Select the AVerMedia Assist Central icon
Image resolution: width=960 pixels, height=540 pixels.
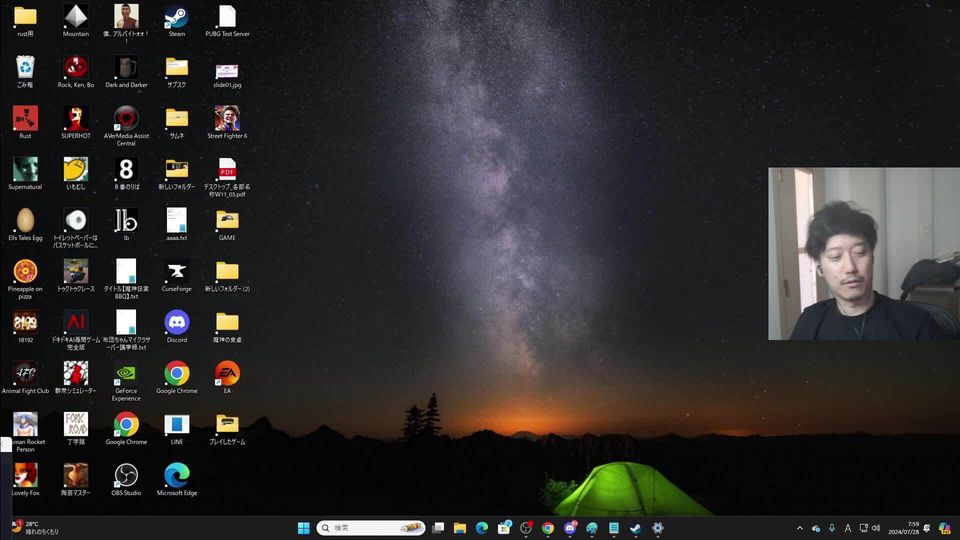click(x=126, y=118)
